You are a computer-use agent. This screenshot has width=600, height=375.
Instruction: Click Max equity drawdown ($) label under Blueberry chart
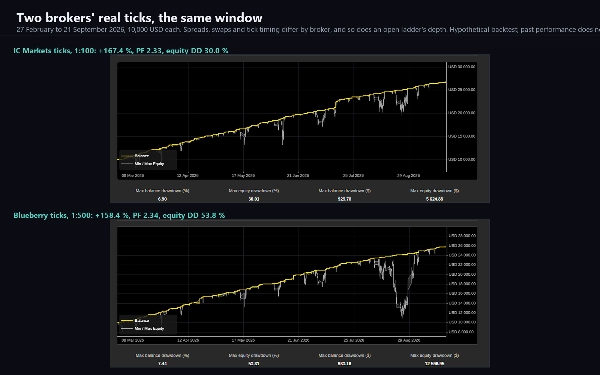pyautogui.click(x=434, y=355)
